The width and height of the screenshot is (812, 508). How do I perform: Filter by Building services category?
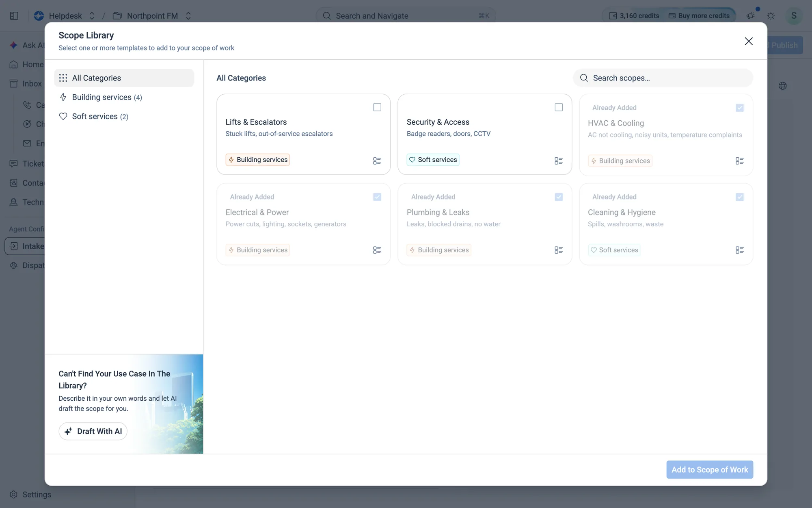(124, 97)
